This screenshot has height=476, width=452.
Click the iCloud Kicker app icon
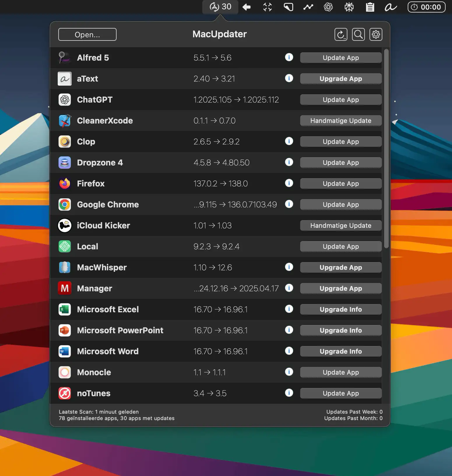[65, 225]
